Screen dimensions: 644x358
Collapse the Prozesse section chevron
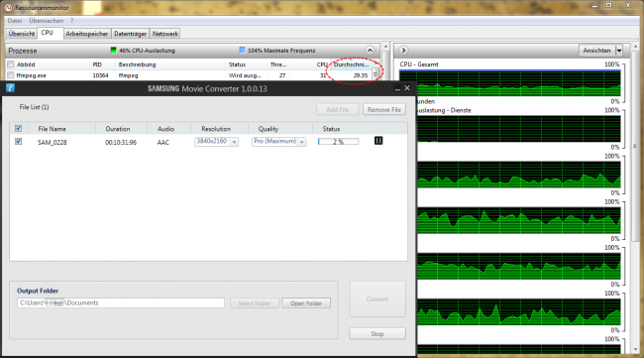370,51
